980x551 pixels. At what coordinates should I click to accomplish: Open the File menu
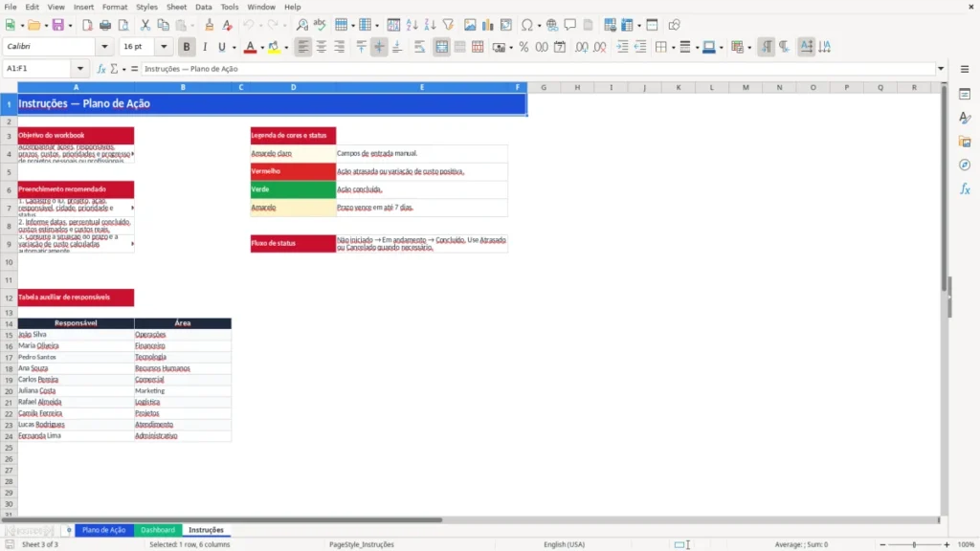point(11,7)
